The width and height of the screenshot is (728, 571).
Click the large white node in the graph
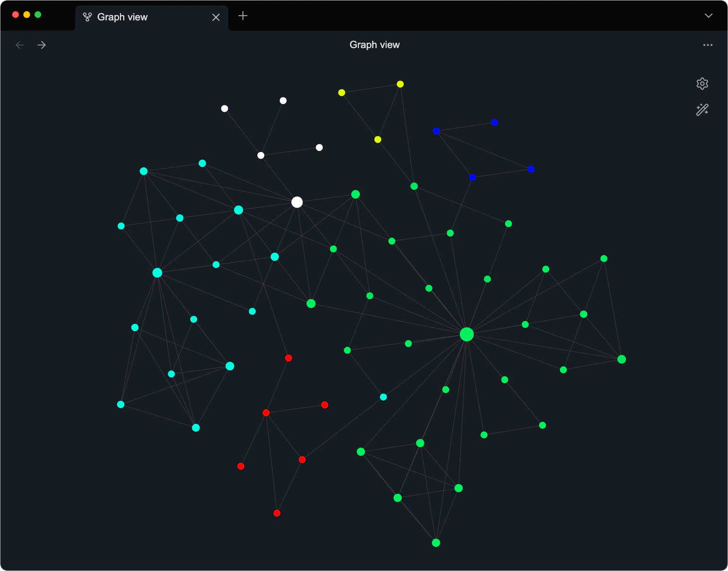click(x=297, y=202)
